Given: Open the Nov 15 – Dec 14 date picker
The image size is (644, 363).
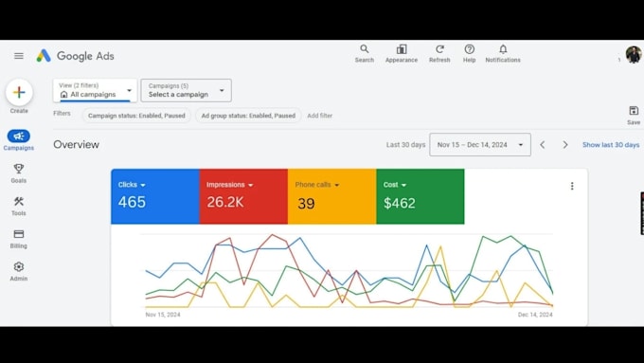Looking at the screenshot, I should click(480, 145).
